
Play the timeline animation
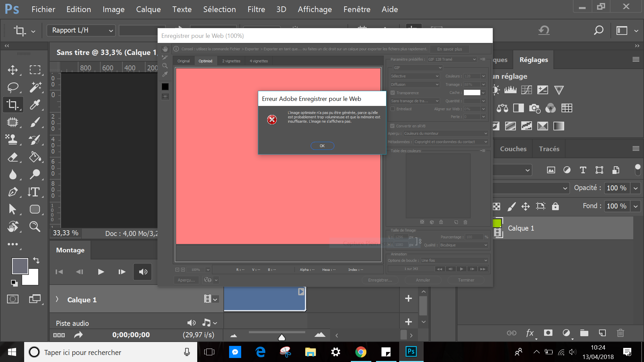tap(101, 272)
